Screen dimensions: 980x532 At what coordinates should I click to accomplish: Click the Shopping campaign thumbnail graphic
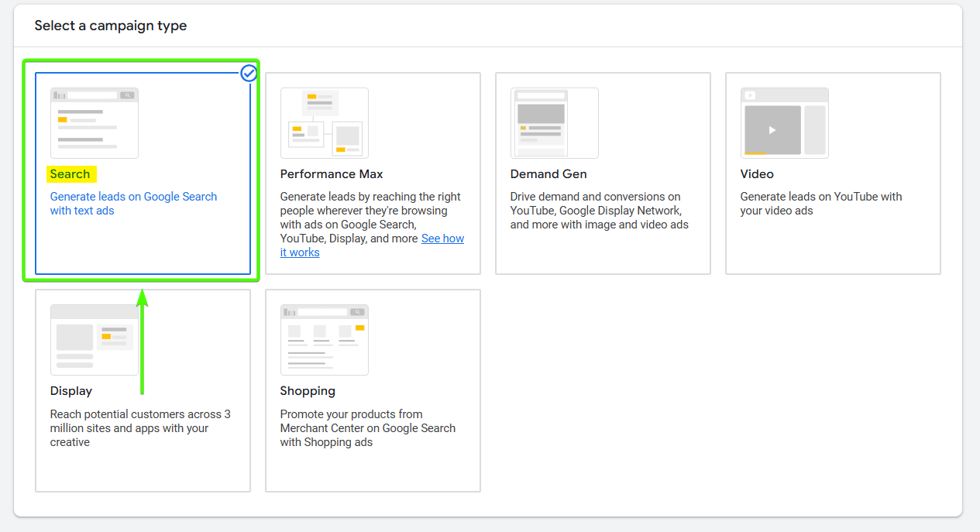(x=325, y=338)
